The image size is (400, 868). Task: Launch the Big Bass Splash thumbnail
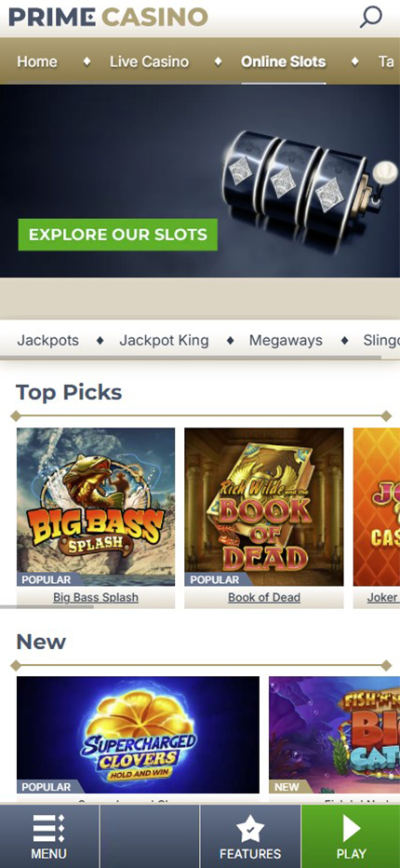96,507
